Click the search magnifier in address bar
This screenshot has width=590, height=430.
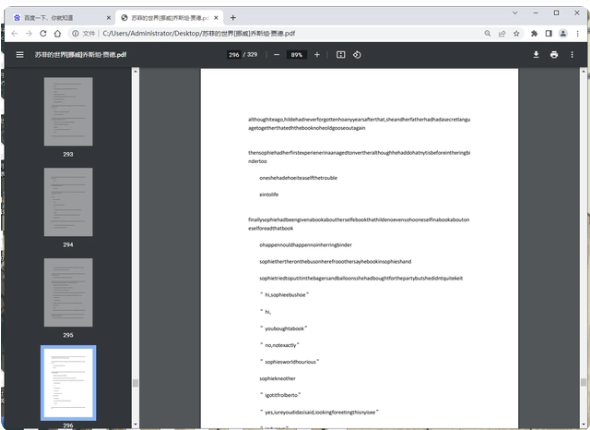click(x=488, y=33)
